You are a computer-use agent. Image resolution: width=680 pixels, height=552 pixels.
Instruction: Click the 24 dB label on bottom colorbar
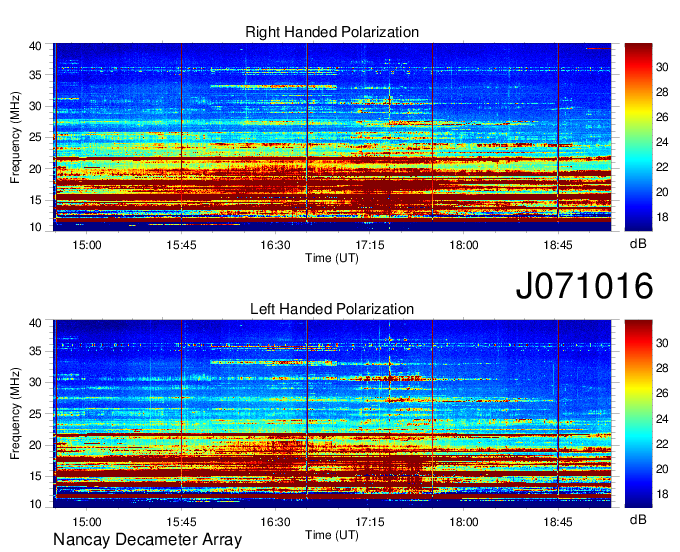tap(662, 419)
